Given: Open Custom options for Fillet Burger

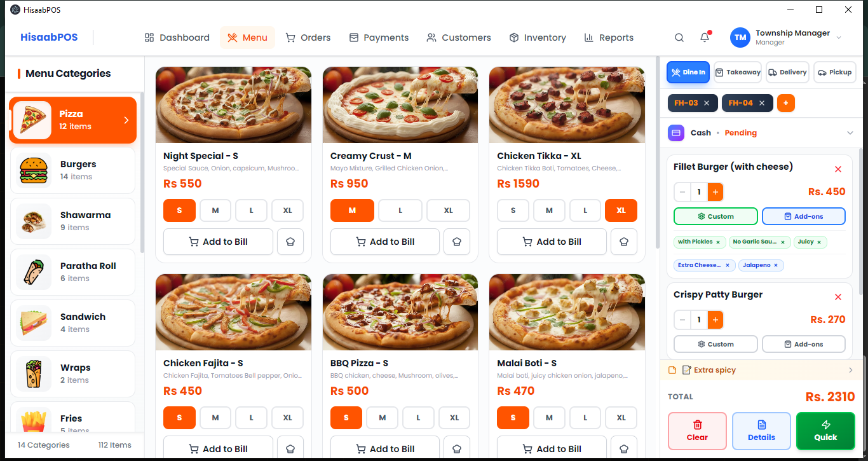Looking at the screenshot, I should click(715, 216).
